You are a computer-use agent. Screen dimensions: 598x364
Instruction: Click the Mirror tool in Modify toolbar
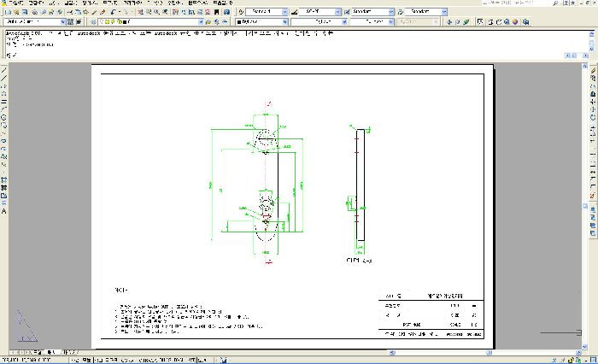point(594,85)
